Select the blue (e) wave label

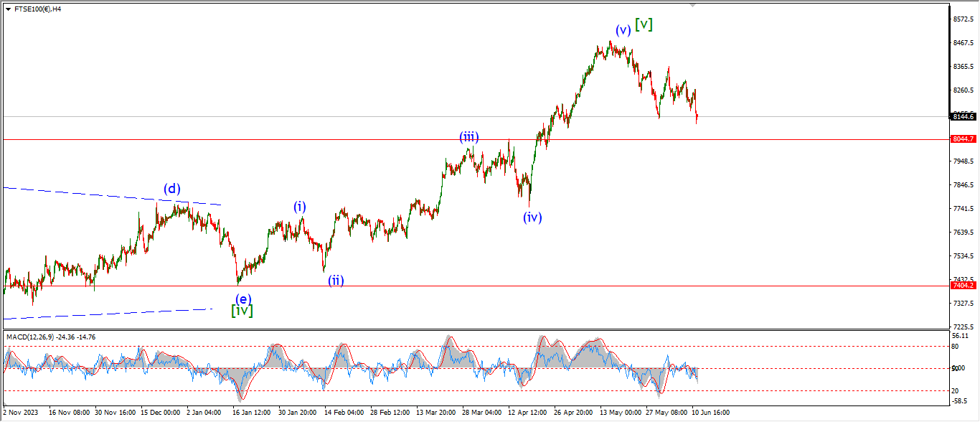243,299
